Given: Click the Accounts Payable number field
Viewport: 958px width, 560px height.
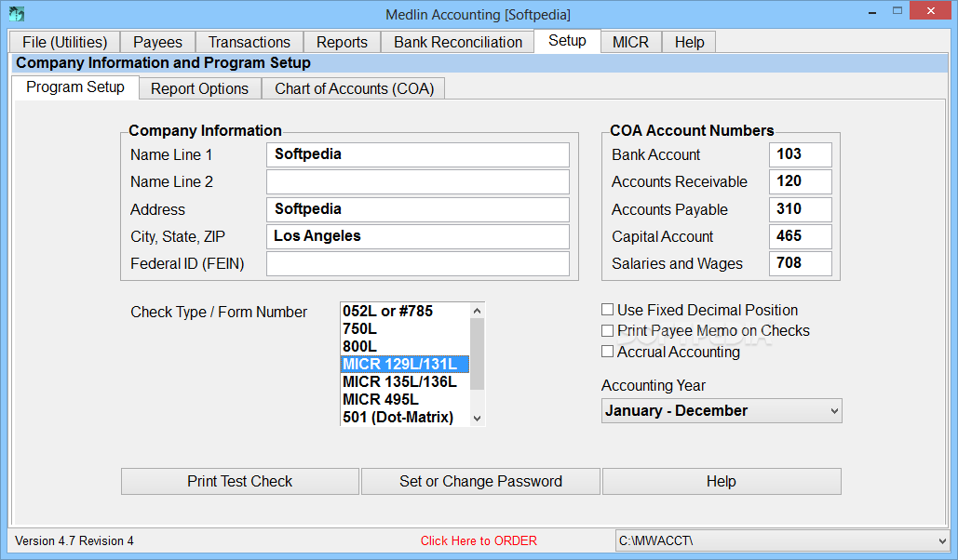Looking at the screenshot, I should (x=801, y=209).
